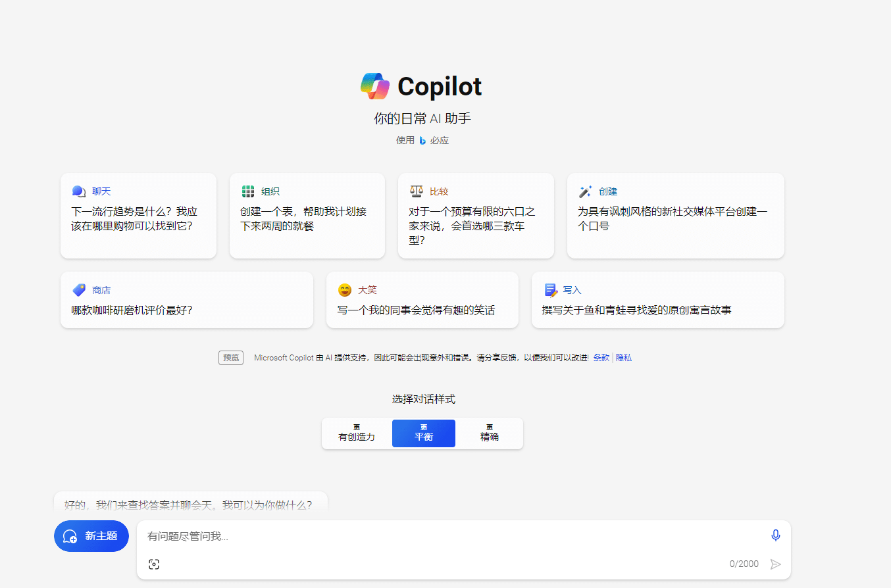The height and width of the screenshot is (588, 891).
Task: Choose the three car models suggestion card
Action: pos(476,216)
